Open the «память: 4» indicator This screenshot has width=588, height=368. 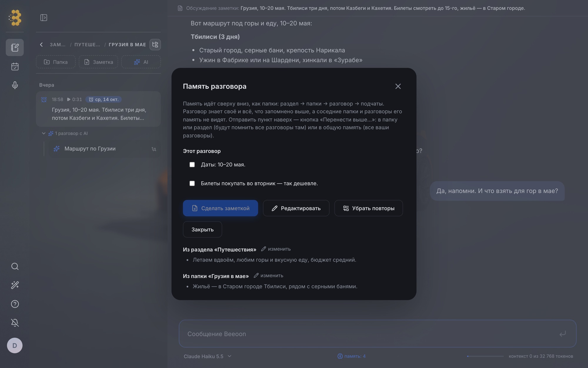click(352, 356)
